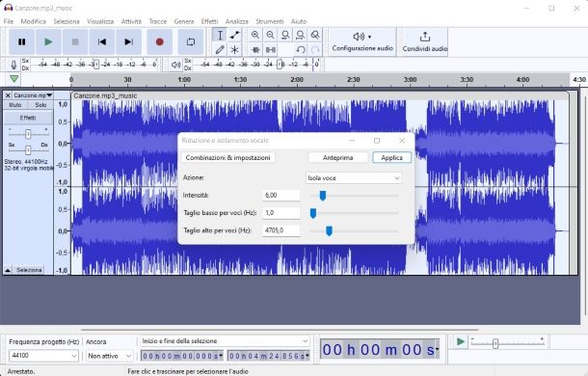
Task: Skip to start of track
Action: tap(101, 41)
